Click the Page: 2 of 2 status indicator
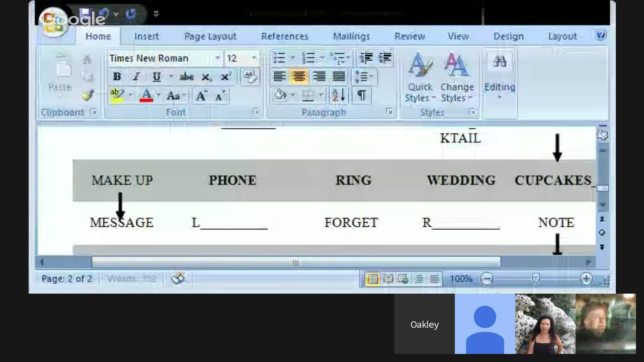 tap(67, 279)
